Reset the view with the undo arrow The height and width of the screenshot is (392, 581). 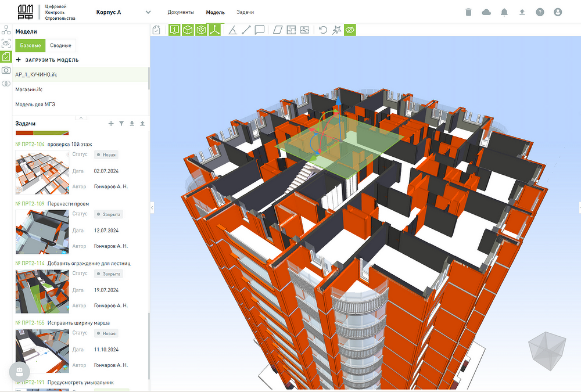[x=323, y=30]
